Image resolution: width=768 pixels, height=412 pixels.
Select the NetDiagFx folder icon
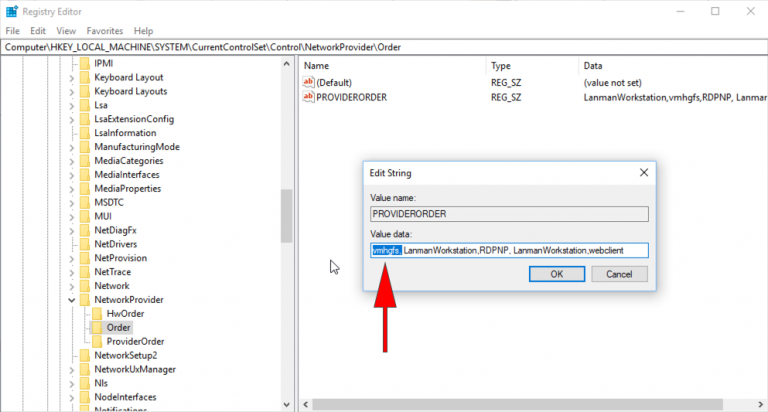pos(85,230)
